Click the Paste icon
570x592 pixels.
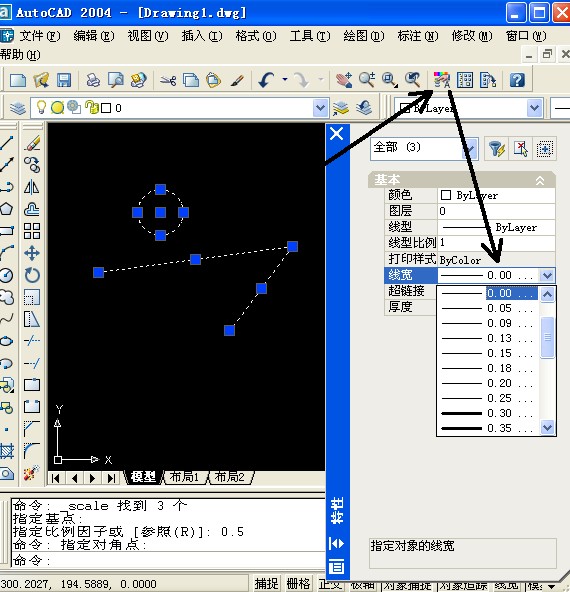click(214, 80)
